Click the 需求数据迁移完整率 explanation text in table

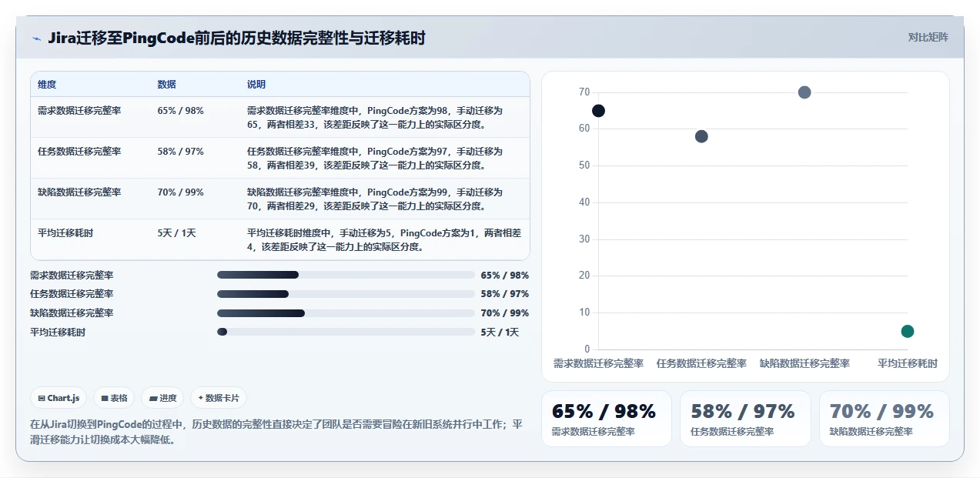point(375,117)
